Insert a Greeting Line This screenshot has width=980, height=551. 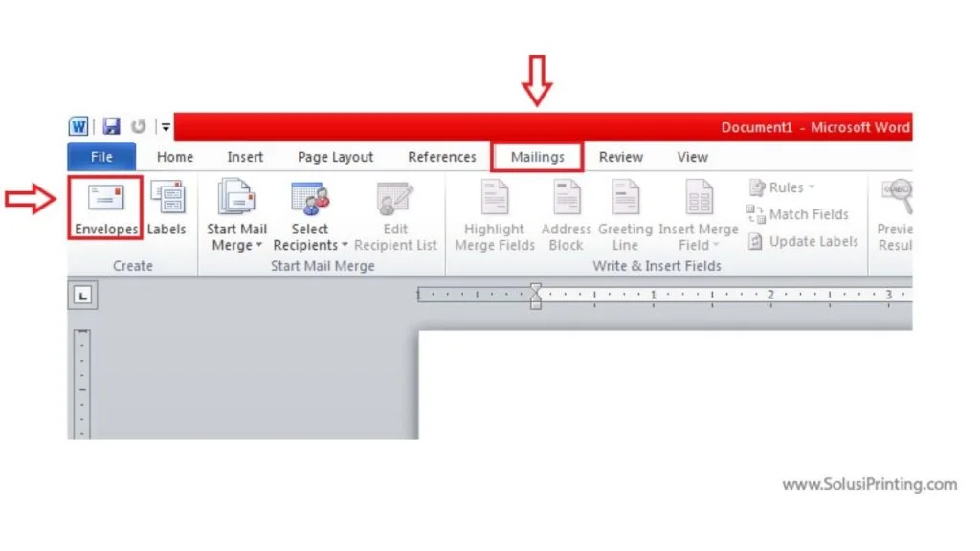[625, 217]
